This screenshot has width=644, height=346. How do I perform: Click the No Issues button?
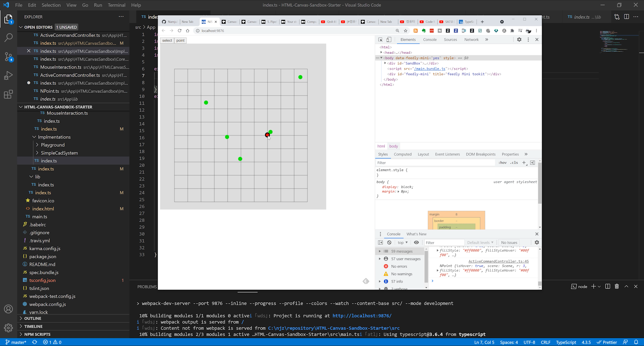point(509,243)
